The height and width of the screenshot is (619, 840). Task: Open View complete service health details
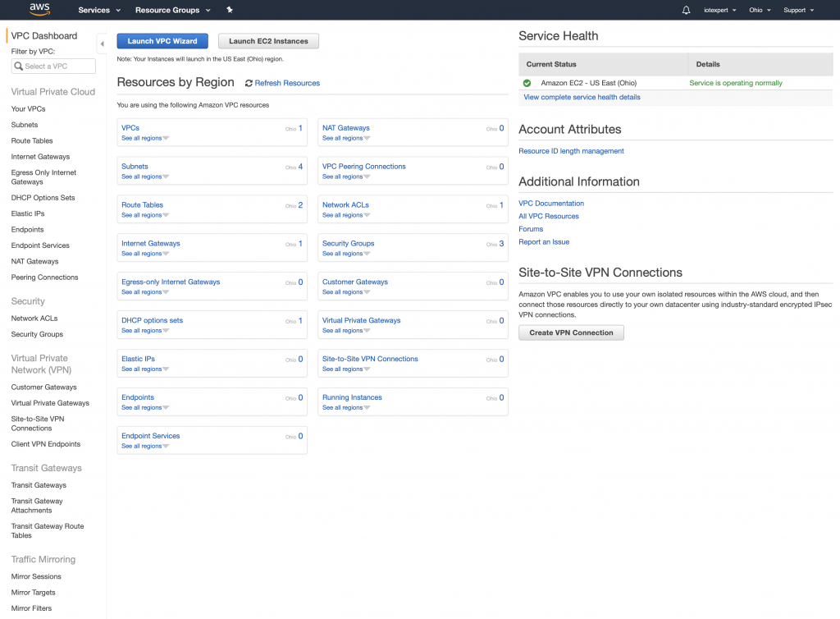pyautogui.click(x=582, y=97)
